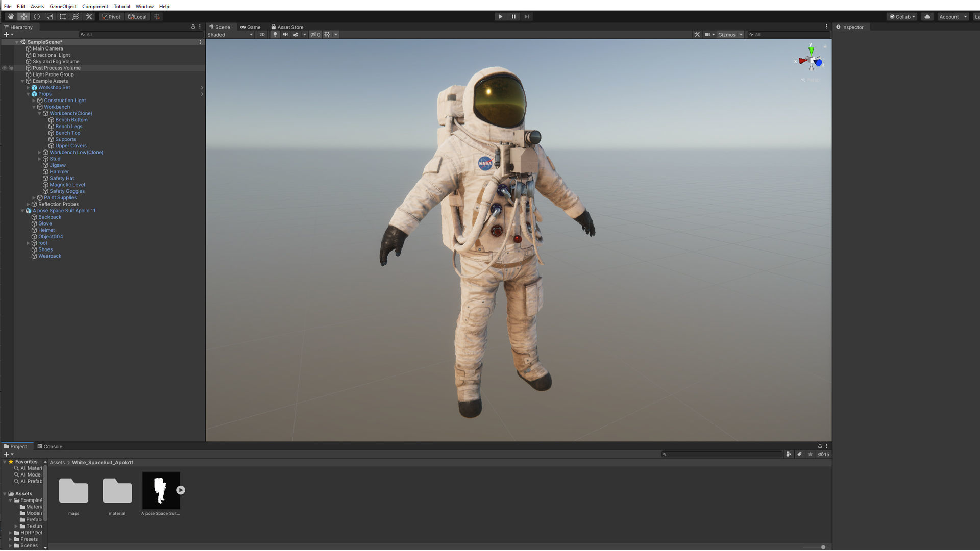Screen dimensions: 980x551
Task: Click the snap settings icon beside Local
Action: pyautogui.click(x=157, y=17)
